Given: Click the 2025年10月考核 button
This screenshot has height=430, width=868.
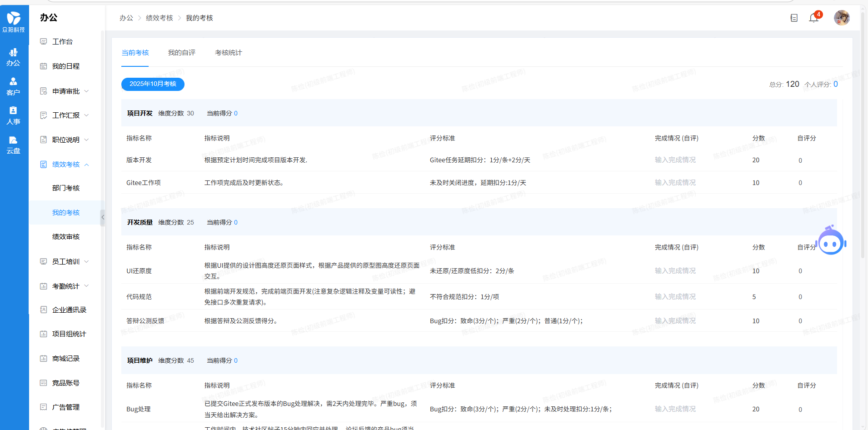Looking at the screenshot, I should 153,84.
